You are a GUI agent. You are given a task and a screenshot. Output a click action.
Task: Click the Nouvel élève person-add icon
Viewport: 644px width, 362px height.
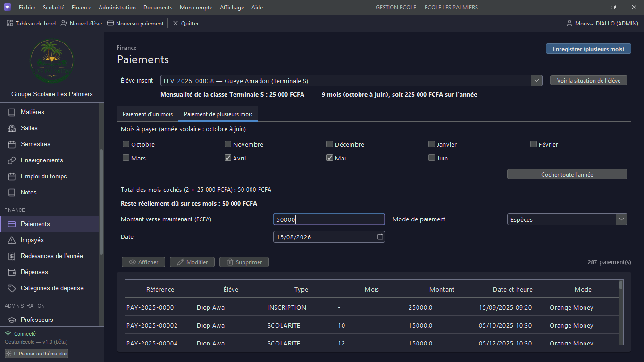click(x=64, y=23)
